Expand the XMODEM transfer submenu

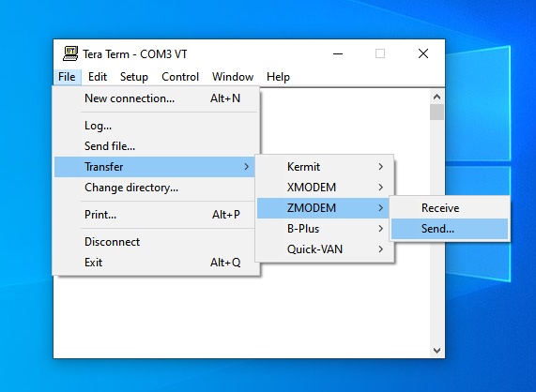[x=325, y=188]
